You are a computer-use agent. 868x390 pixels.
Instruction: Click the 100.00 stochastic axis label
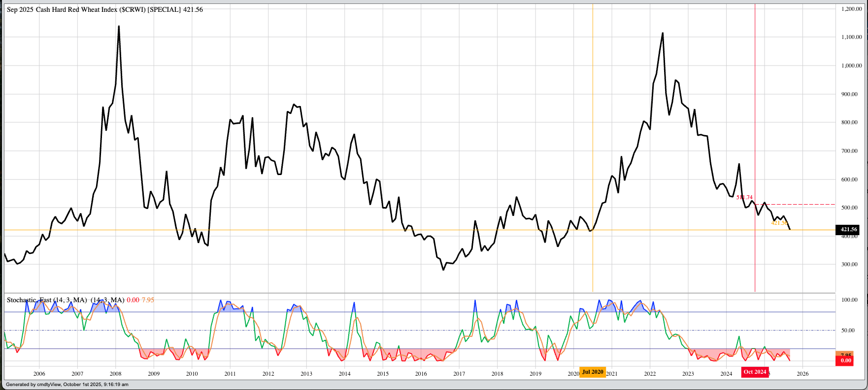[849, 300]
